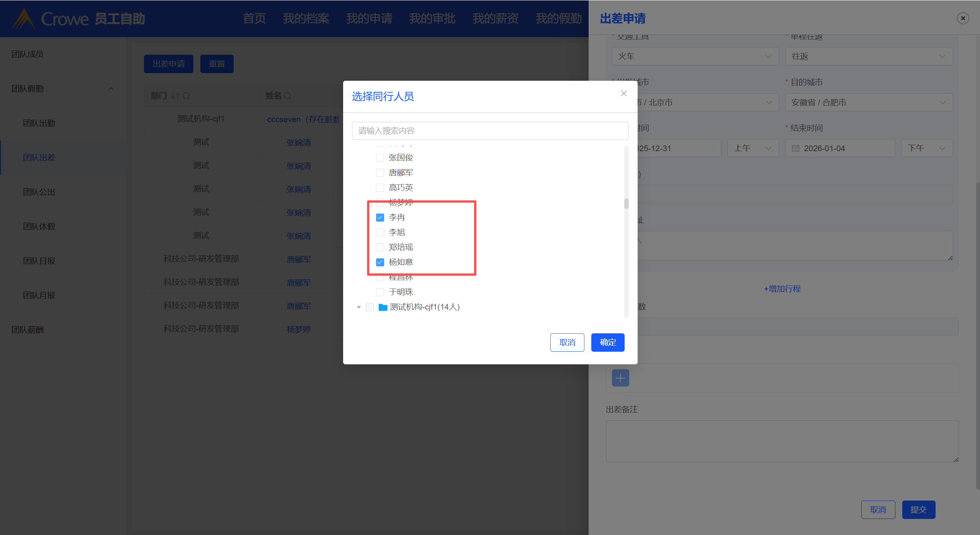
Task: Collapse the 团队假勤 sidebar section
Action: click(x=111, y=89)
